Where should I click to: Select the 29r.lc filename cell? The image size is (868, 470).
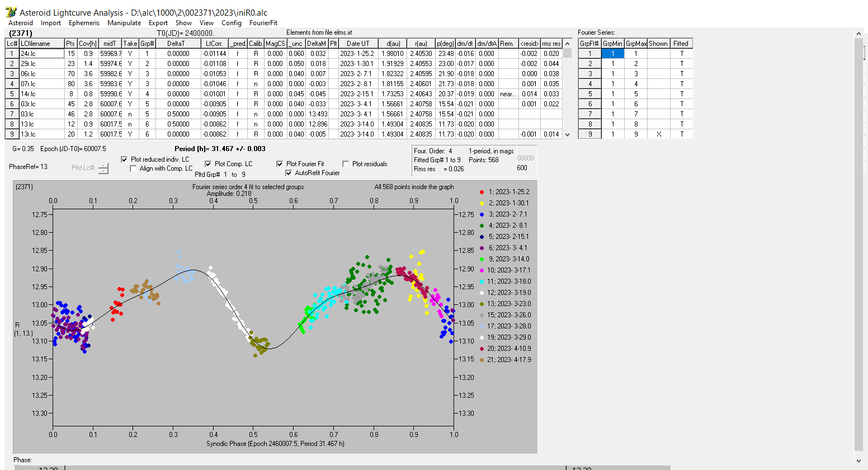41,64
